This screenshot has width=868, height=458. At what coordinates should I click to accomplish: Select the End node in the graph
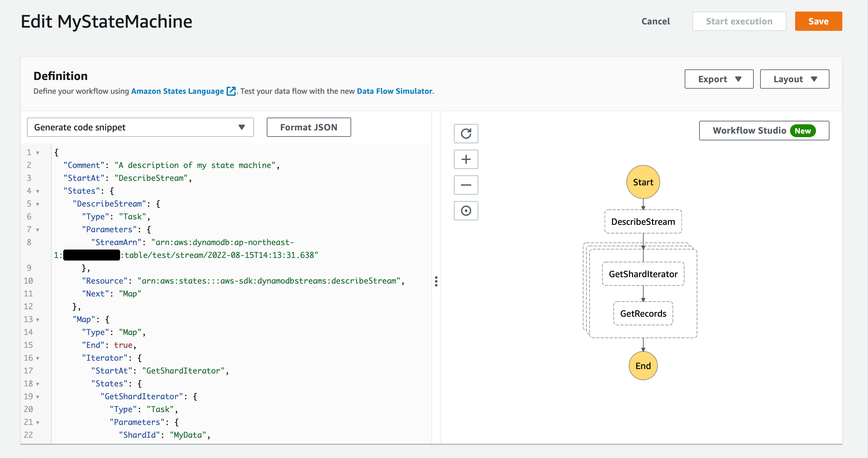pyautogui.click(x=643, y=366)
